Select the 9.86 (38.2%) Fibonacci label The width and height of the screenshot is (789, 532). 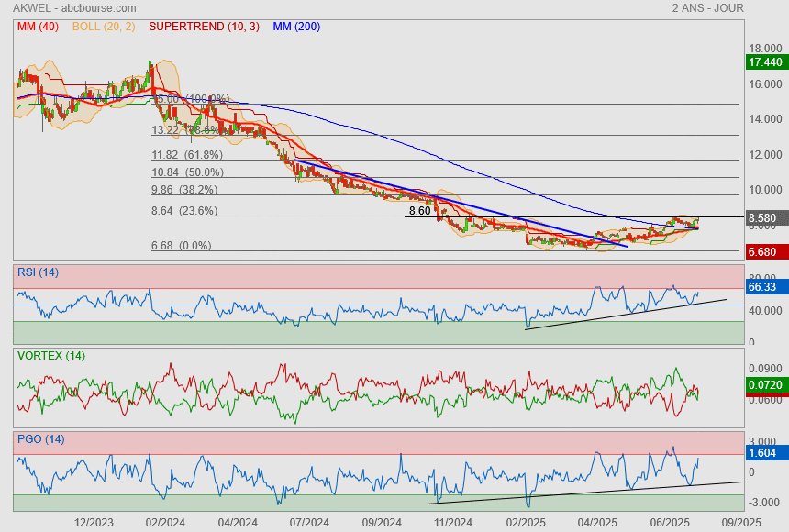pos(184,190)
